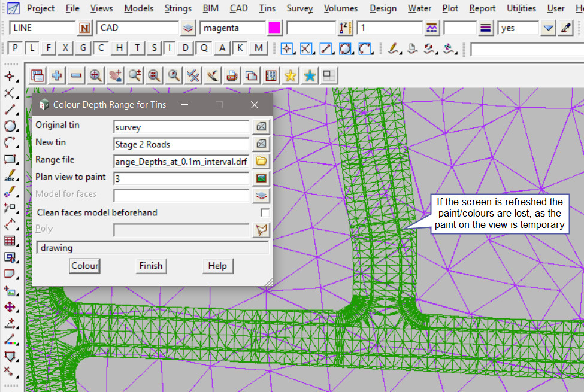Toggle the G snap button
The width and height of the screenshot is (584, 392).
click(83, 48)
